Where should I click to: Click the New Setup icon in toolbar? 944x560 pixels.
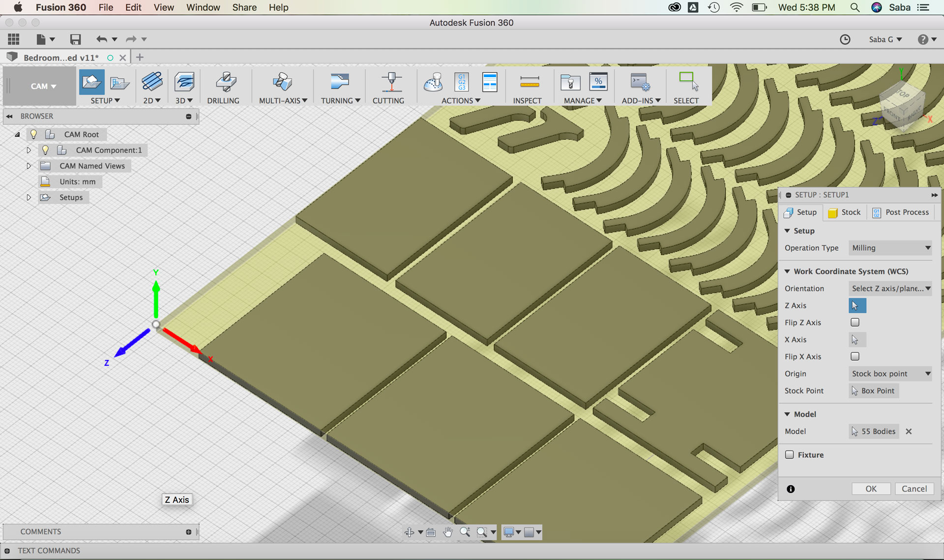coord(91,82)
